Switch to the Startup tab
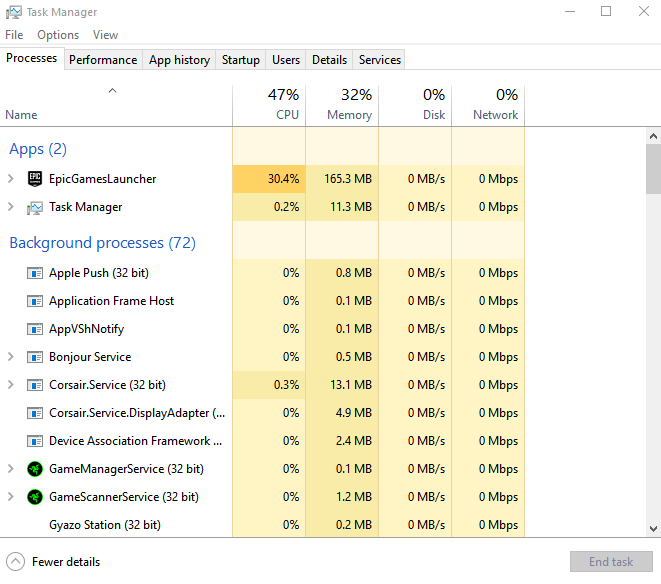Viewport: 661px width, 584px height. (240, 60)
